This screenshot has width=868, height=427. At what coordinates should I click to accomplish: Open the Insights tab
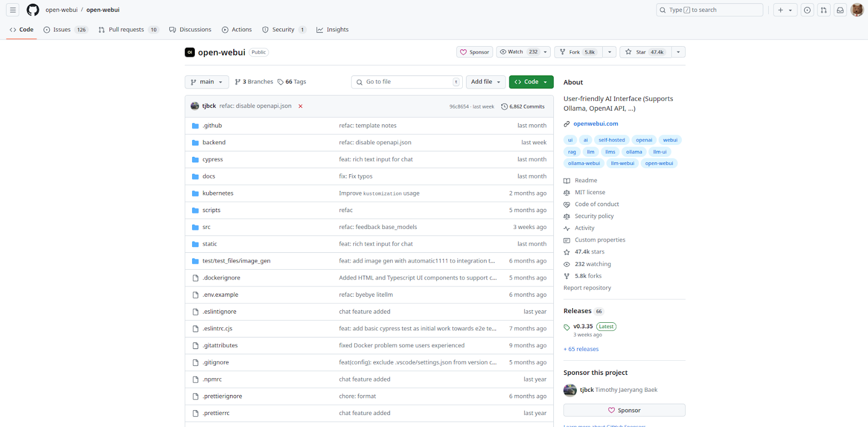(x=333, y=30)
